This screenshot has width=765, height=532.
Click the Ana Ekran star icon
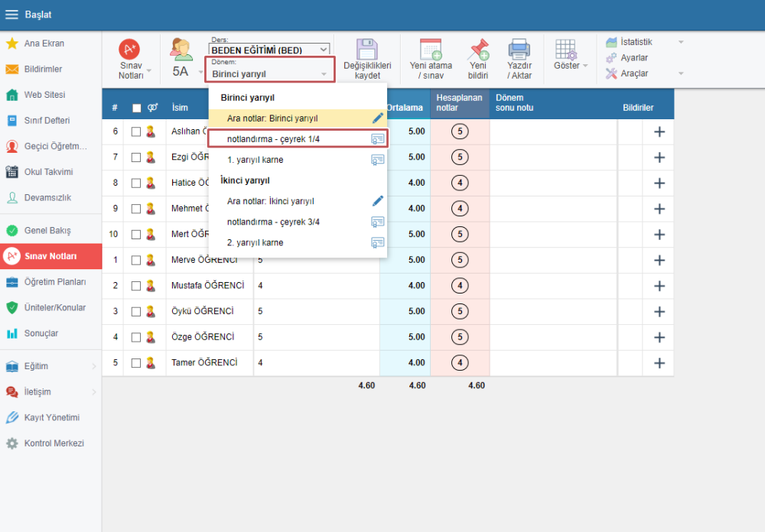(11, 44)
